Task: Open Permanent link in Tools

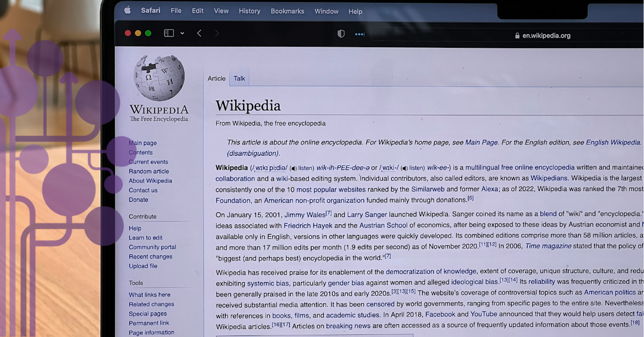Action: pyautogui.click(x=149, y=323)
